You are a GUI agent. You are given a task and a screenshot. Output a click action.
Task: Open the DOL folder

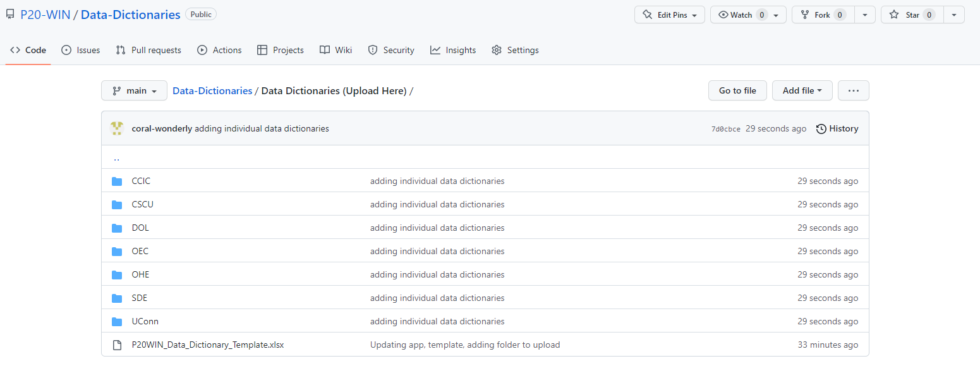click(140, 228)
